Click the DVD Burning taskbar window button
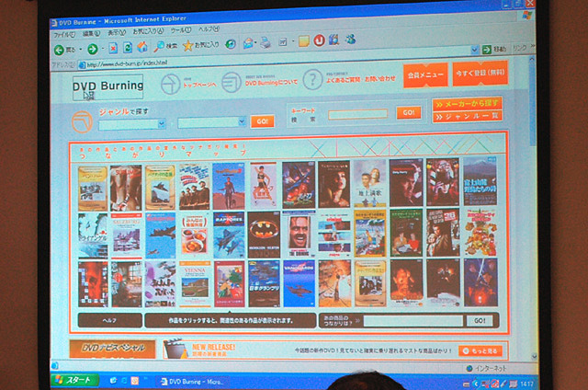 tap(192, 382)
